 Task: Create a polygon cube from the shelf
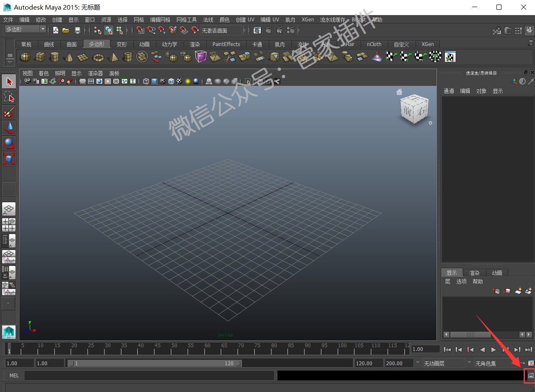click(40, 57)
